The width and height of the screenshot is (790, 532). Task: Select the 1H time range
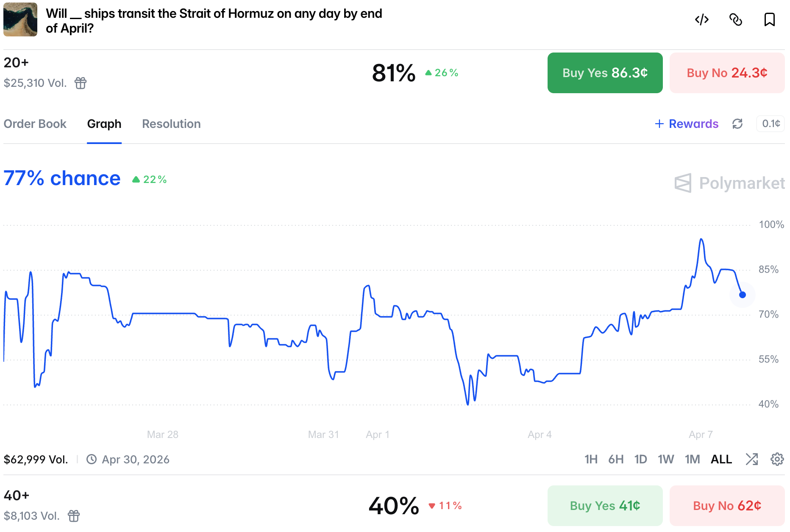coord(591,459)
